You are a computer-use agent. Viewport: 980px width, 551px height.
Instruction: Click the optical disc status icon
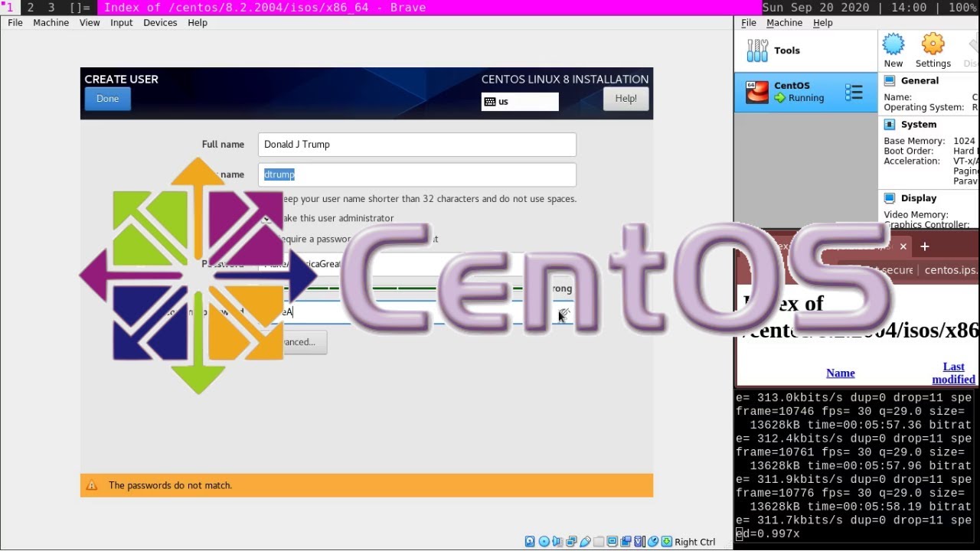pos(544,542)
